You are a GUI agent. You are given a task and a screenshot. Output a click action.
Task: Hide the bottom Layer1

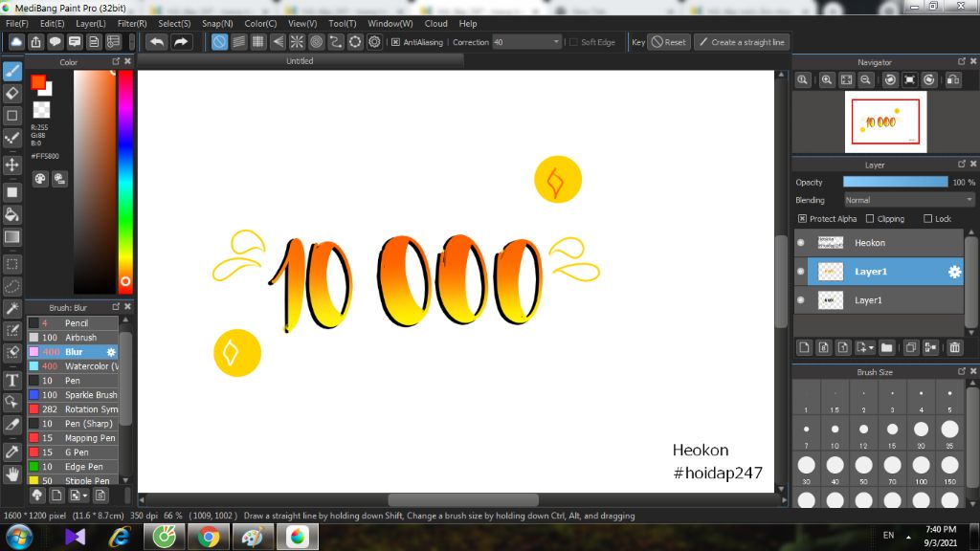coord(801,300)
